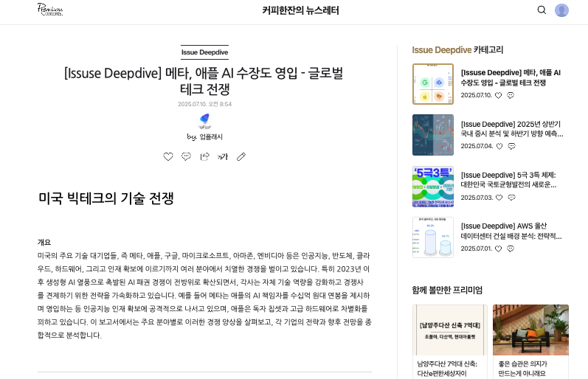The image size is (588, 379).
Task: Click the heading 미국 빅테크의 기술 전쟁
Action: [106, 198]
